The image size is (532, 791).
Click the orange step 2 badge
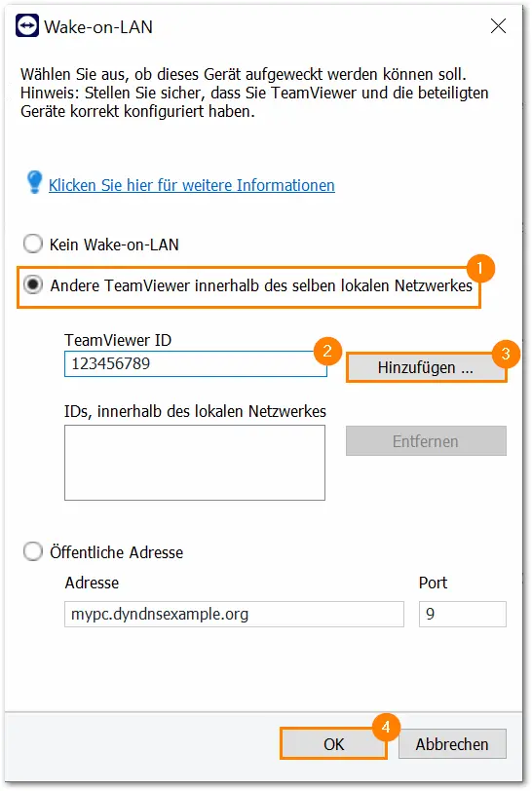(327, 351)
